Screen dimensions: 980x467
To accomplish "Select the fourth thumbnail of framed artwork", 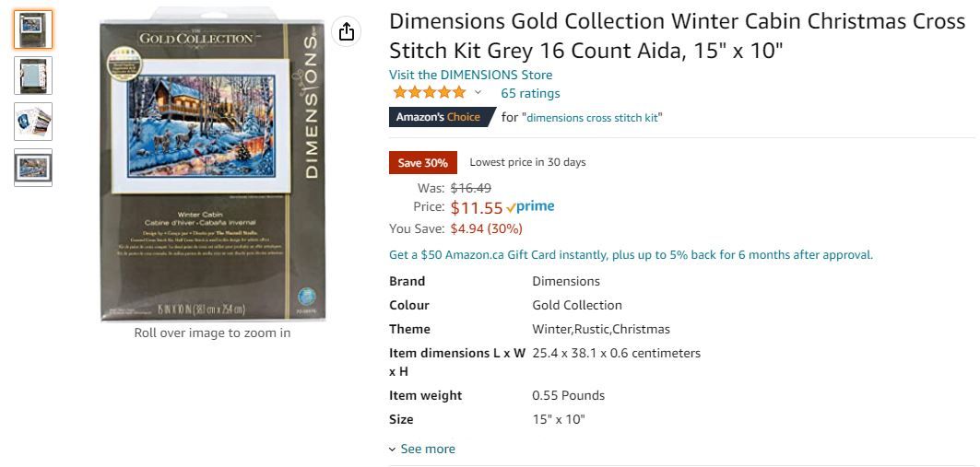I will point(33,168).
